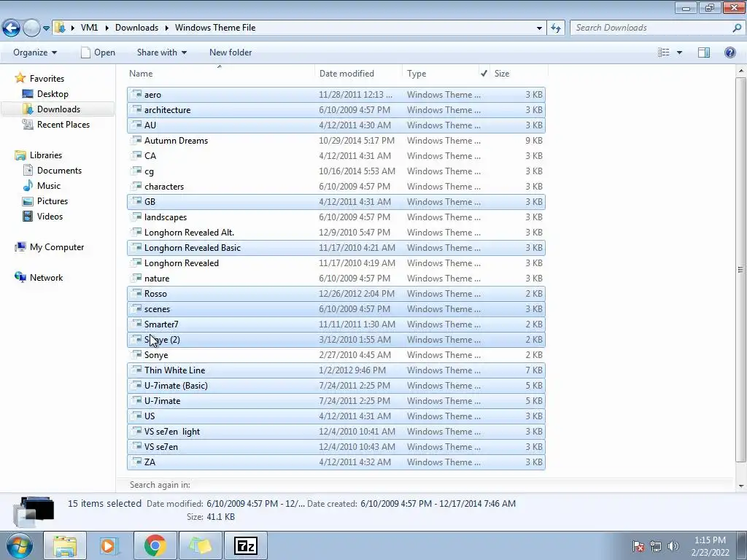
Task: Click Downloads in the address breadcrumb
Action: pos(136,28)
